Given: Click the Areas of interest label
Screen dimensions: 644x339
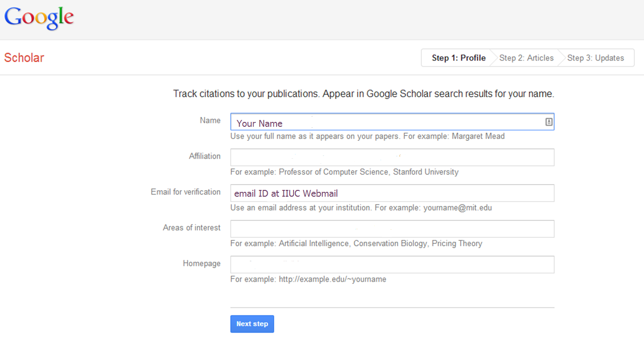Looking at the screenshot, I should [191, 228].
